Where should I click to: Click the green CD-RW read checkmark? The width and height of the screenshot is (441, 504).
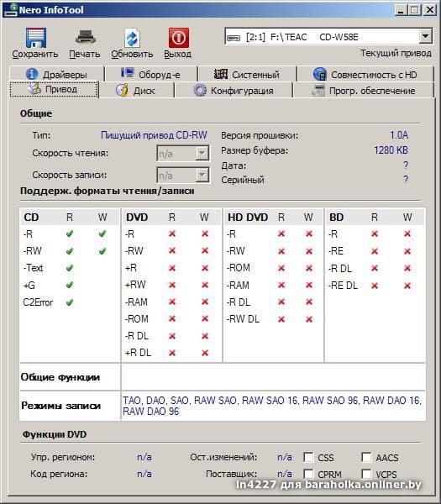(70, 251)
